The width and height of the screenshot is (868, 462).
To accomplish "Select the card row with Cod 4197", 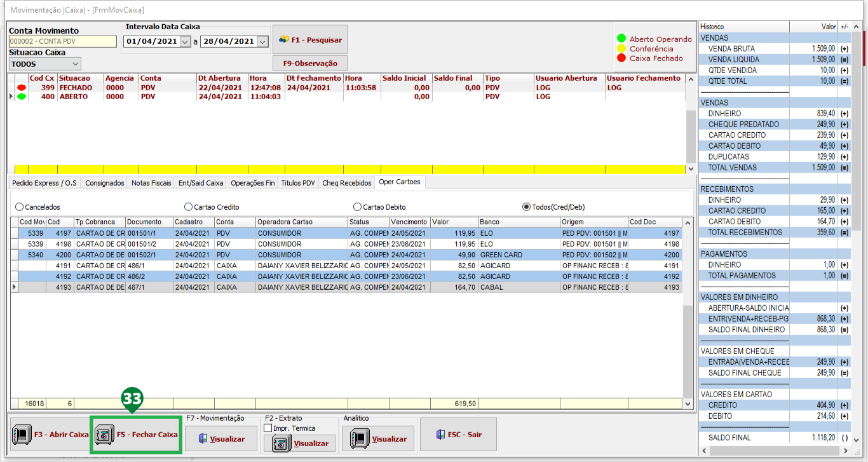I will pyautogui.click(x=346, y=233).
